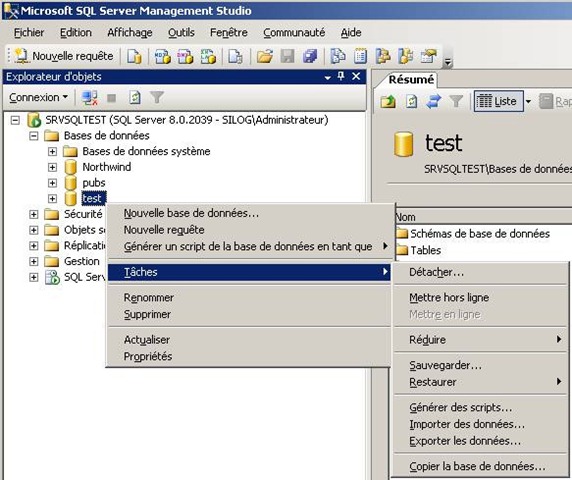Click the Template Explorer toolbar icon
Viewport: 572px width, 480px height.
click(406, 56)
